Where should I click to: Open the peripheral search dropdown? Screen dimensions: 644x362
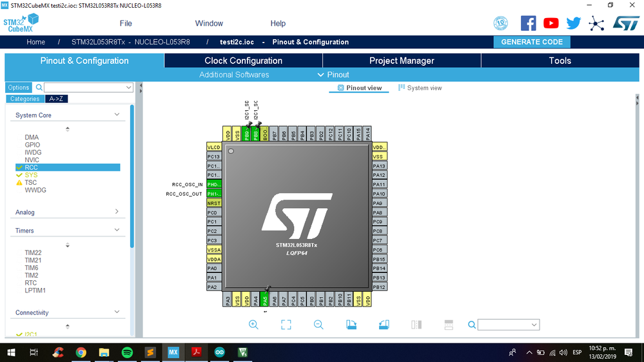point(128,88)
